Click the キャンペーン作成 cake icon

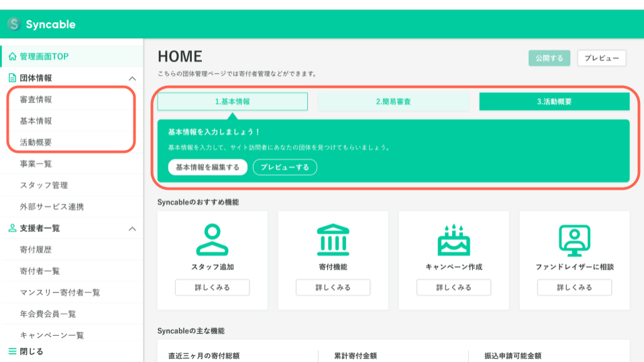click(454, 240)
